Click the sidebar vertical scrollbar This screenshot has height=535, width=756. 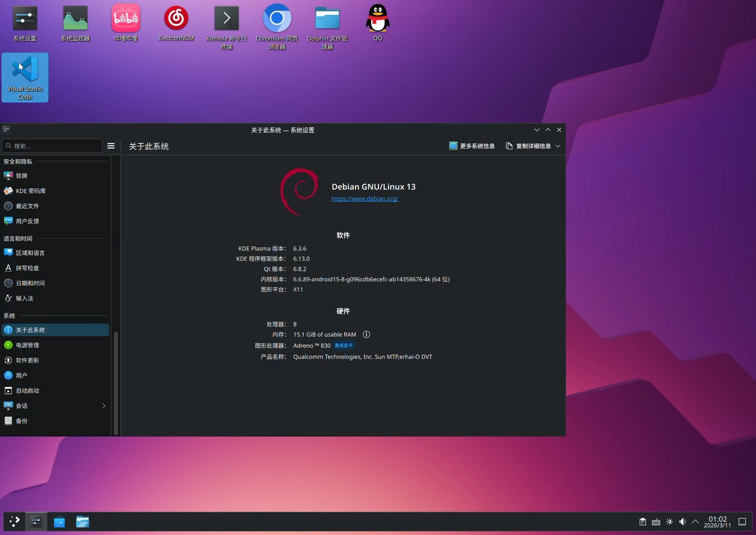[116, 383]
